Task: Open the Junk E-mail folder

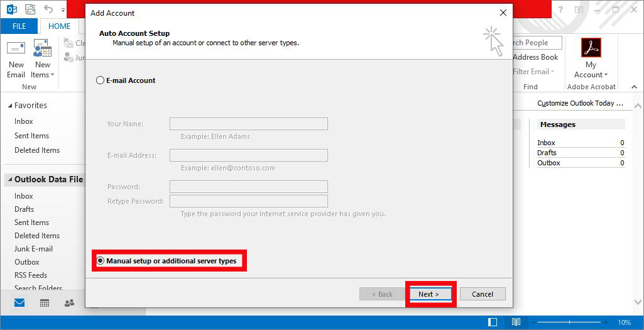Action: click(x=34, y=249)
